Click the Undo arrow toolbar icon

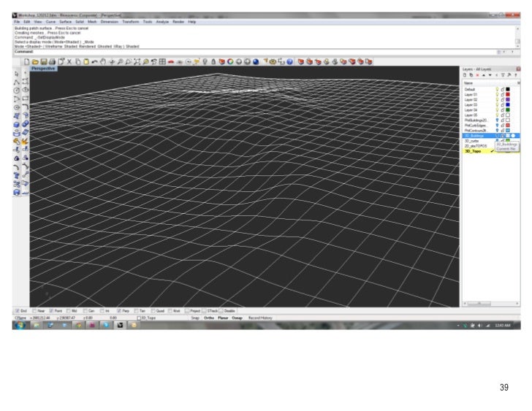point(95,62)
